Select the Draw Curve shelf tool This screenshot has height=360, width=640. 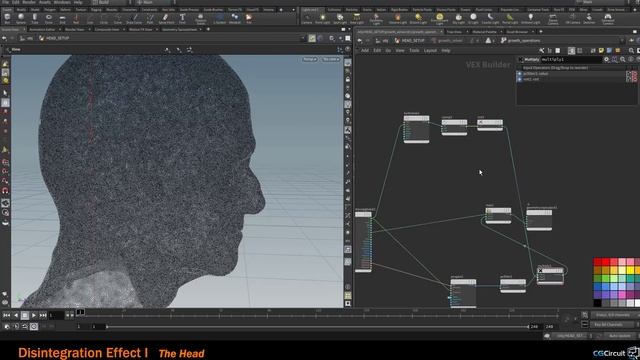pyautogui.click(x=134, y=18)
